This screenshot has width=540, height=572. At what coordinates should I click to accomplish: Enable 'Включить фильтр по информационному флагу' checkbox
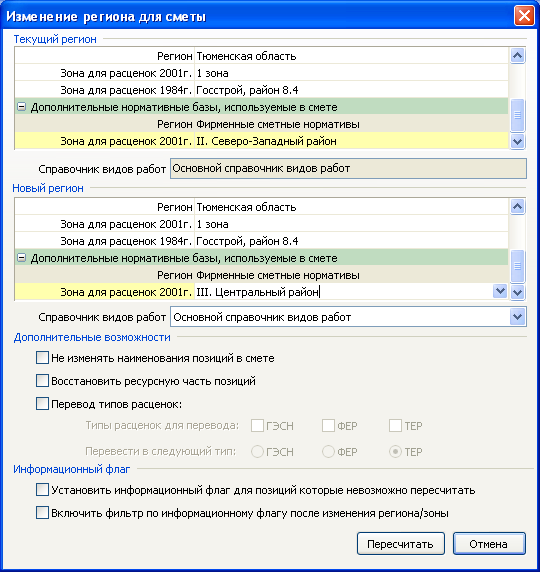coord(42,513)
